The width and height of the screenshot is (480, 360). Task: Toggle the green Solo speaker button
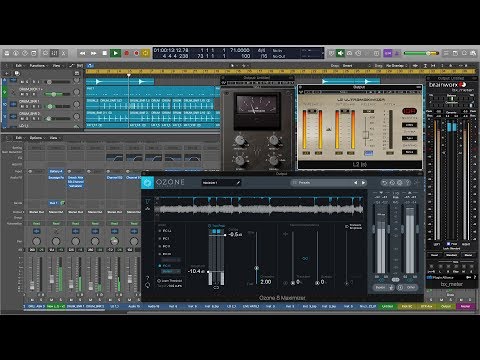(340, 53)
